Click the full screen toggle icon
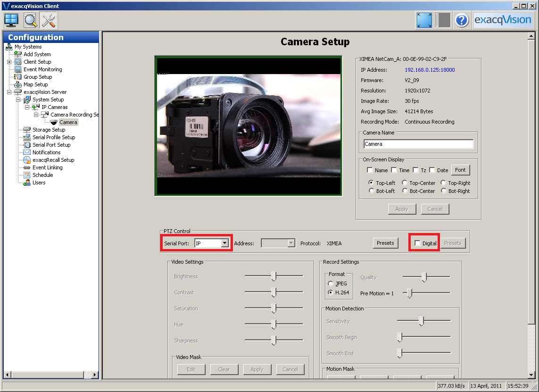Screen dimensions: 539x392 click(x=424, y=20)
